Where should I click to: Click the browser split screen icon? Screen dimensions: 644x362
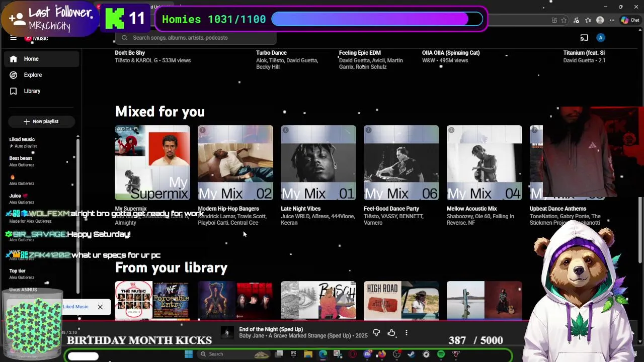click(554, 20)
